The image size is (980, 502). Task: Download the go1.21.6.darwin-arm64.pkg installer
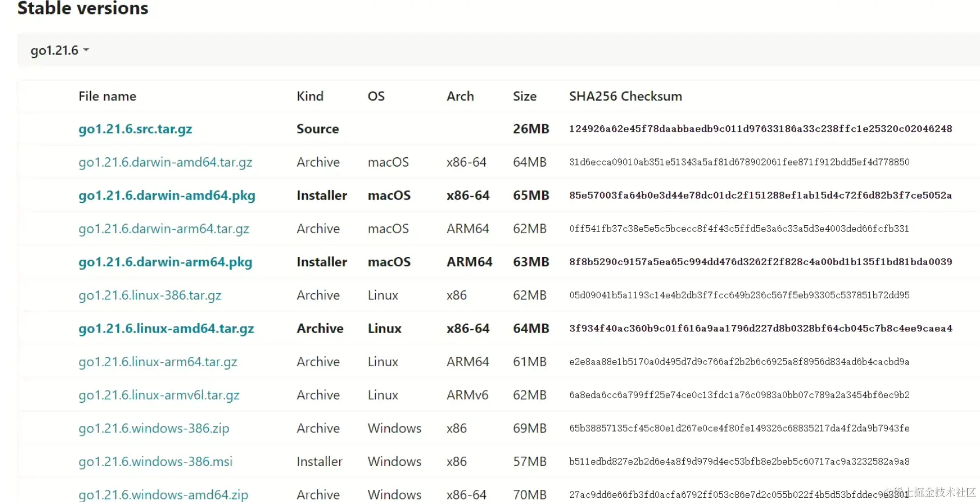coord(165,262)
